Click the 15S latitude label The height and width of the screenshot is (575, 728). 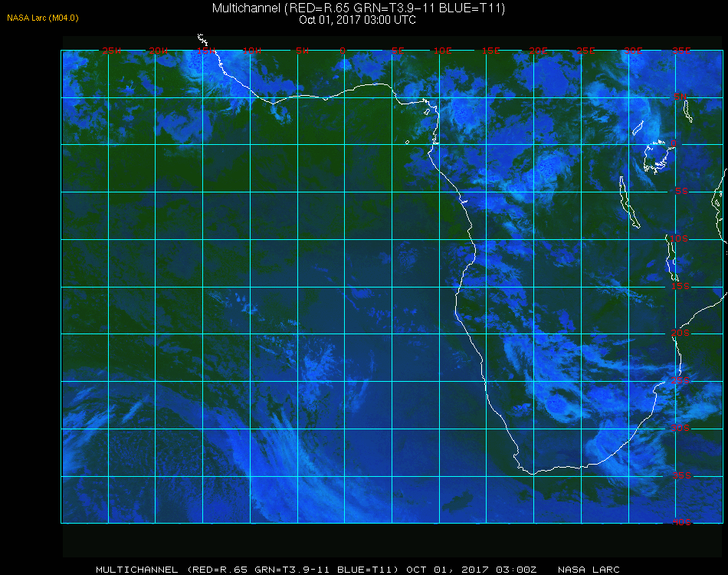click(x=680, y=286)
